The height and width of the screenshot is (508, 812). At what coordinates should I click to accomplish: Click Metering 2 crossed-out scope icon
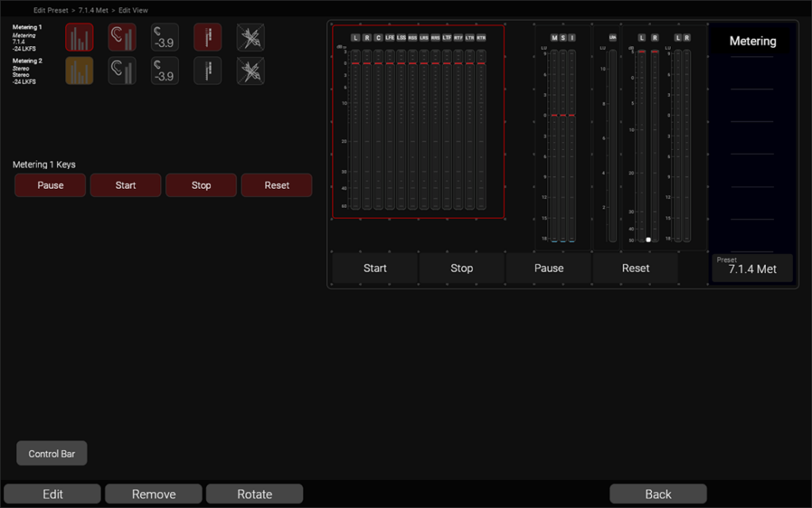click(x=251, y=71)
